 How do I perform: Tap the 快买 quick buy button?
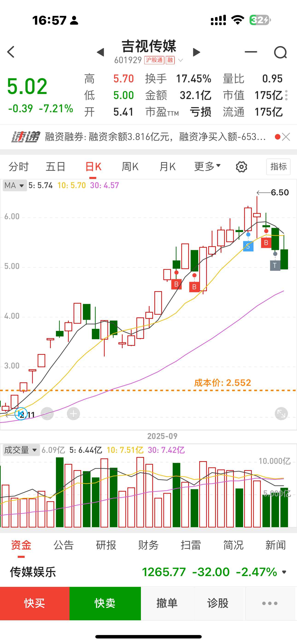coord(35,603)
